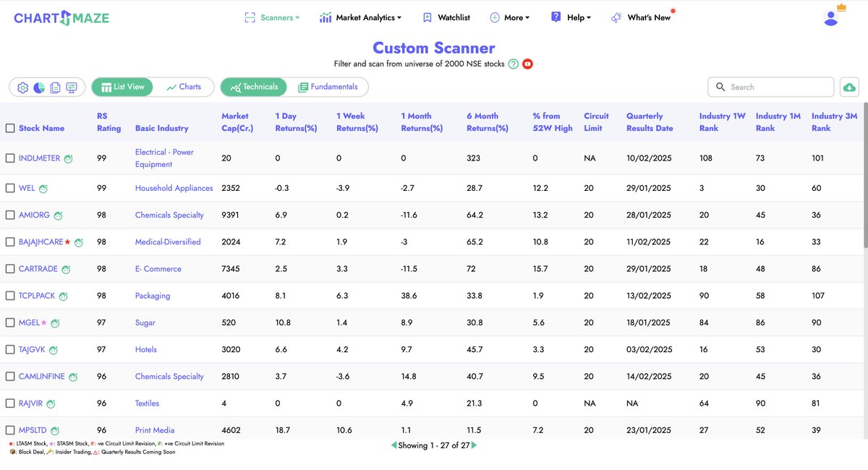The image size is (868, 470).
Task: Click the green badge icon next to BAJAJHCARE
Action: [78, 242]
